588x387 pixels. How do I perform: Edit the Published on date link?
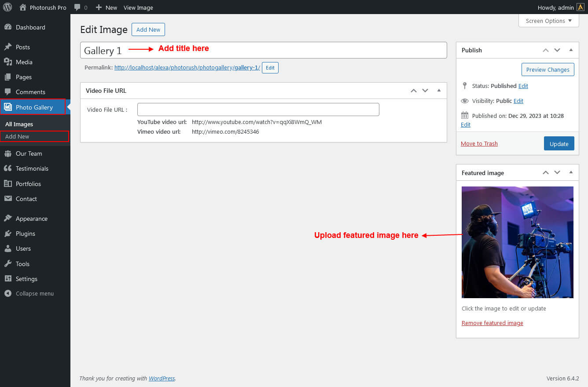coord(466,124)
